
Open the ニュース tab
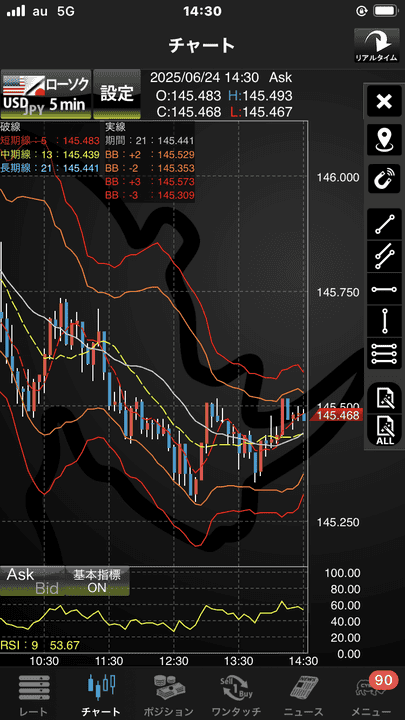(304, 695)
